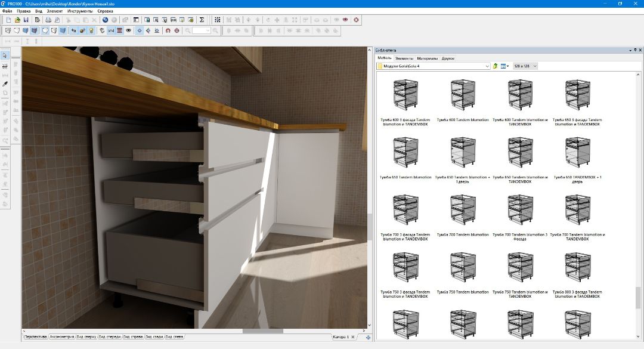Open the 128 x 128 thumbnail size dropdown
Viewport: 644px width, 349px height.
(x=525, y=66)
